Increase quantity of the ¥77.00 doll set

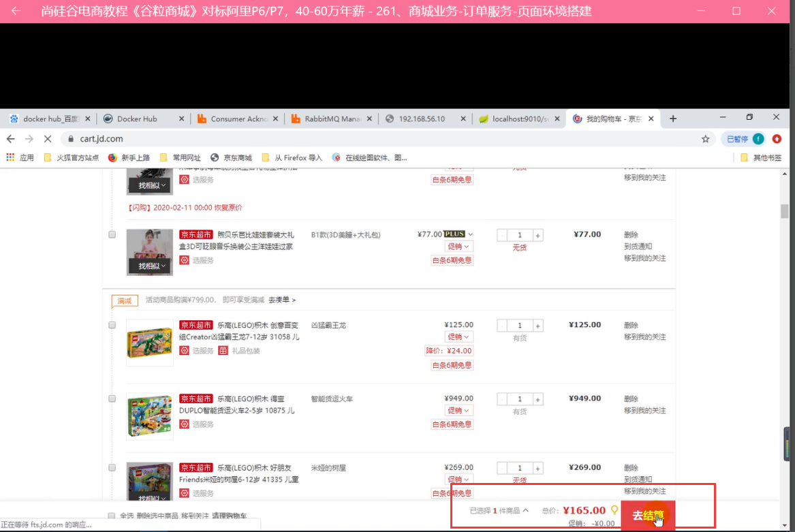(537, 235)
